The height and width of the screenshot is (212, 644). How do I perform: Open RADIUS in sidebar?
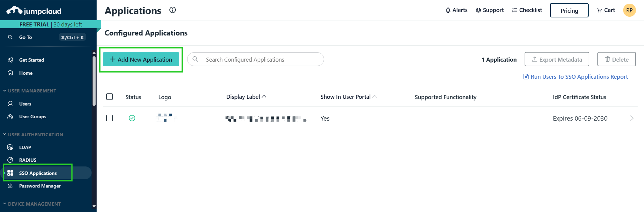[x=28, y=160]
